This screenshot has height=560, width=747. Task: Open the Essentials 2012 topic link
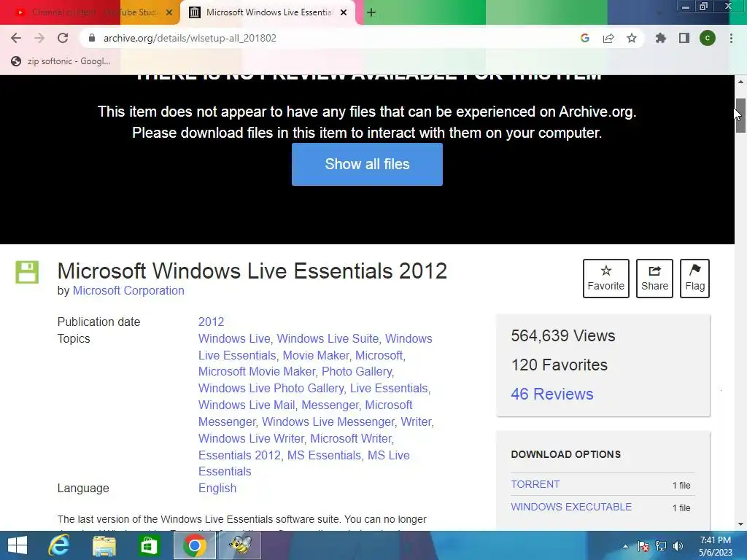[x=239, y=455]
